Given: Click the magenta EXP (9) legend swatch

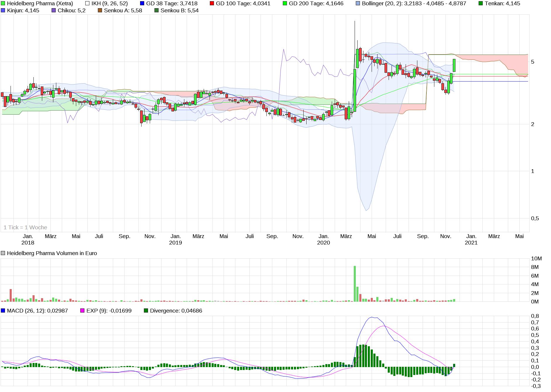Looking at the screenshot, I should (x=82, y=310).
